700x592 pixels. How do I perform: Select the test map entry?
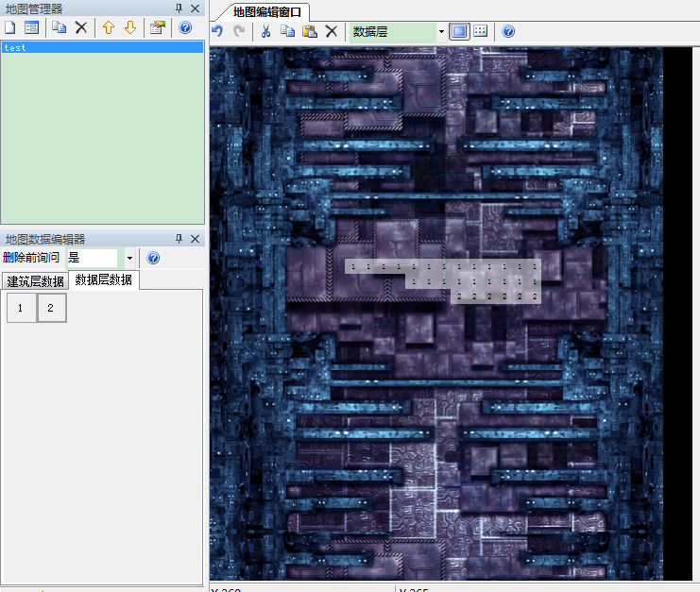pyautogui.click(x=102, y=47)
